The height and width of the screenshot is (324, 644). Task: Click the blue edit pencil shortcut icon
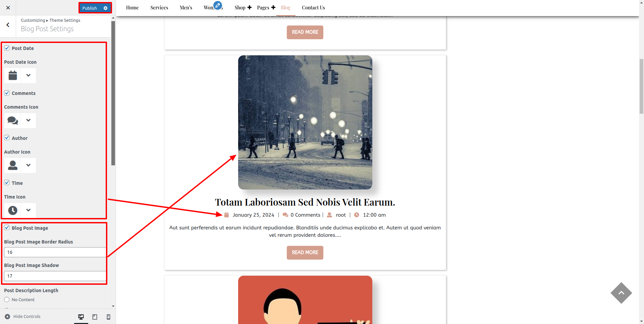pyautogui.click(x=218, y=5)
